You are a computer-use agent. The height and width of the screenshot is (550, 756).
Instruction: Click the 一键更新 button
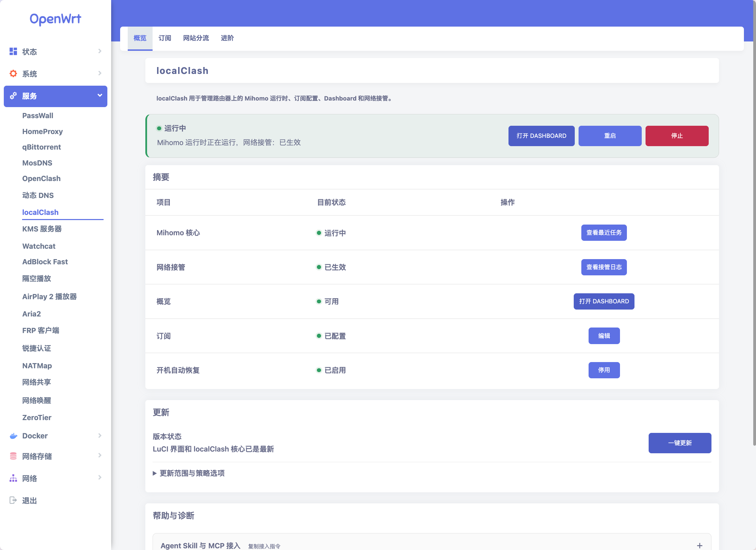[x=680, y=443]
